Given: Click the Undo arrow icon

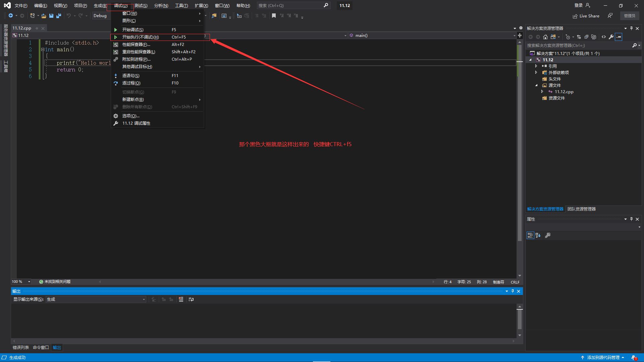Looking at the screenshot, I should point(69,16).
